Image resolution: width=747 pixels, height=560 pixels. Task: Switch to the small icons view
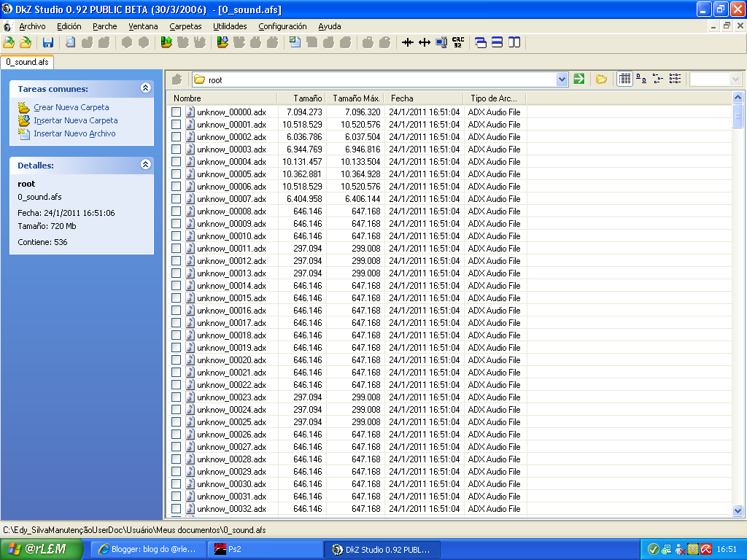click(658, 79)
